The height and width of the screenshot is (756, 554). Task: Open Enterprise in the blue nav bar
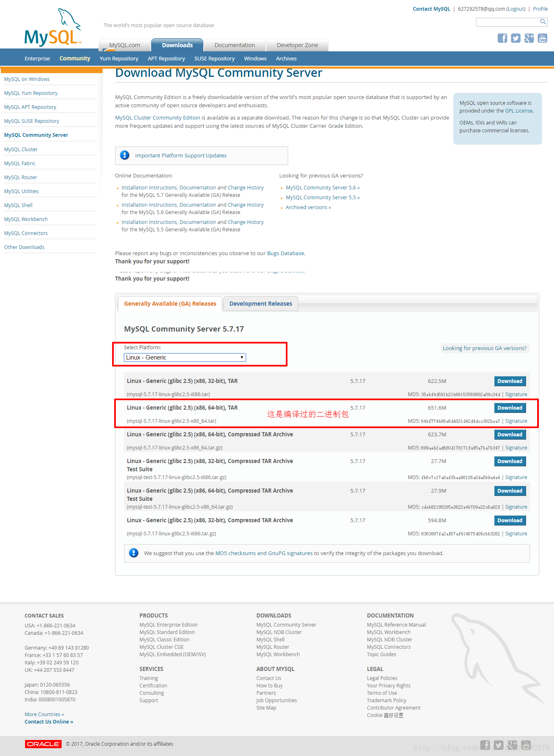pyautogui.click(x=37, y=59)
